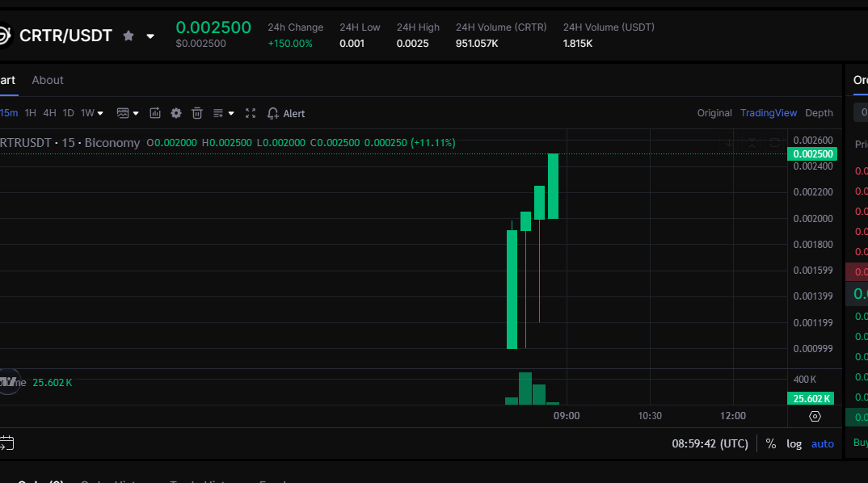Click the Volume indicator value 25.602 K legend
Screen dimensions: 868x483
pos(52,383)
